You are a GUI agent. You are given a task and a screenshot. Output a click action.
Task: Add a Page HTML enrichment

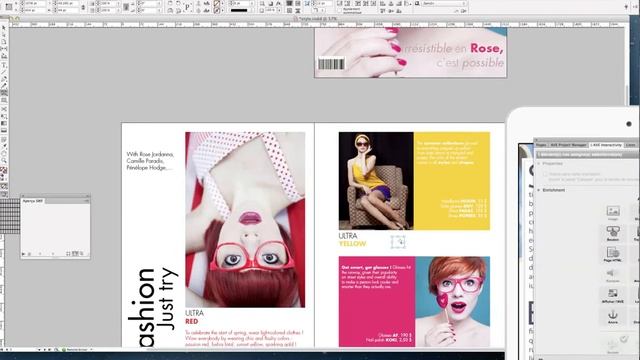(613, 253)
